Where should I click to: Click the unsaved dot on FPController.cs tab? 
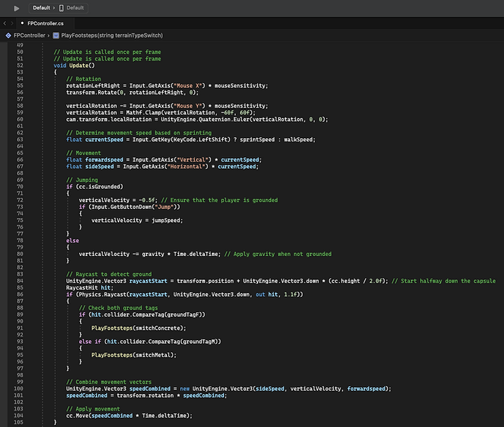pos(22,23)
